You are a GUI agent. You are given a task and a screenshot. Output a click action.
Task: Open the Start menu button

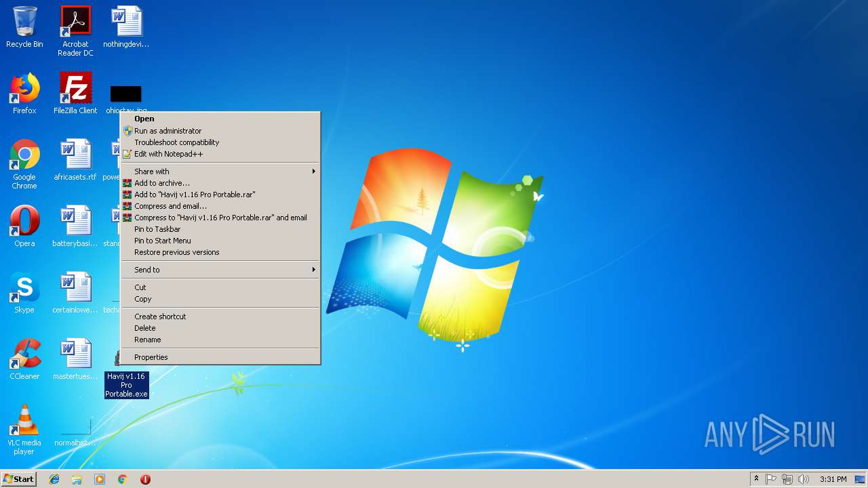click(18, 479)
